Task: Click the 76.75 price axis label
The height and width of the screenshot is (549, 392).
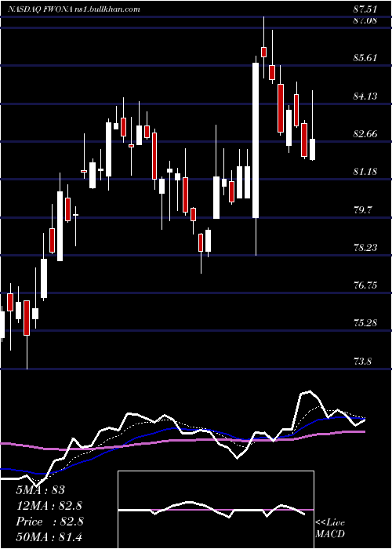Action: point(365,285)
